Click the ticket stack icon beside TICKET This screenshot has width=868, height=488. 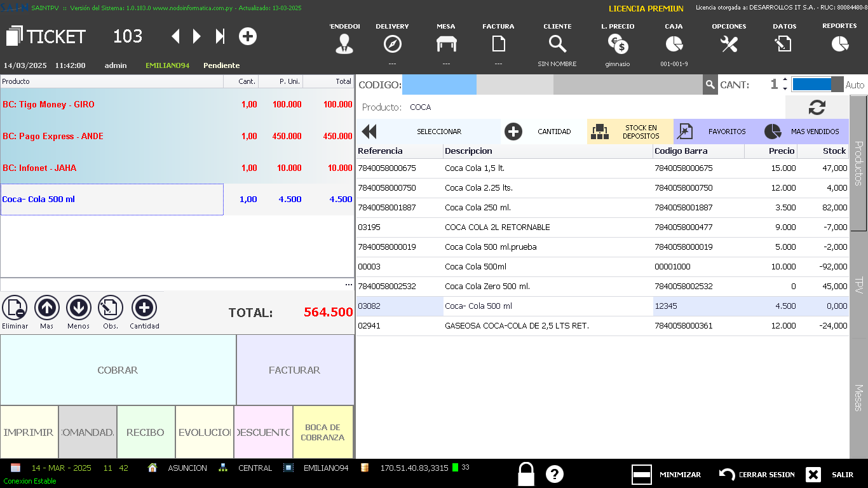click(14, 36)
